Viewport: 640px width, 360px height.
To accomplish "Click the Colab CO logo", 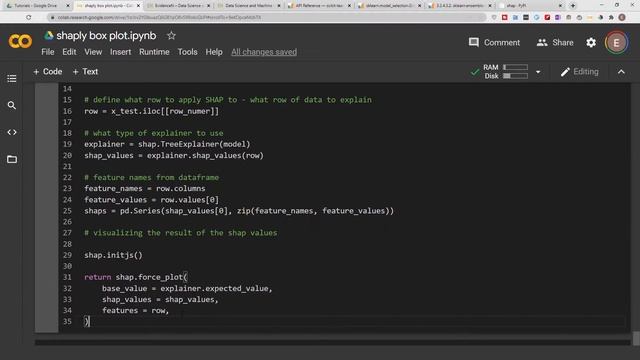I will pos(20,41).
